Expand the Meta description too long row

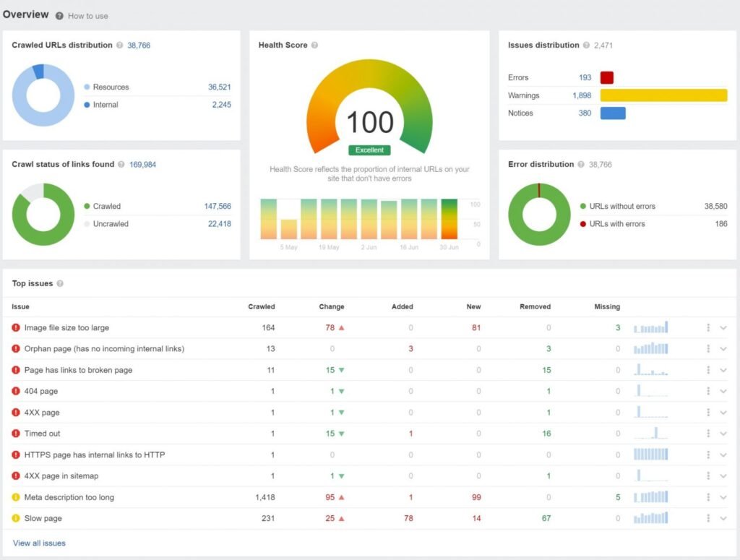coord(723,498)
